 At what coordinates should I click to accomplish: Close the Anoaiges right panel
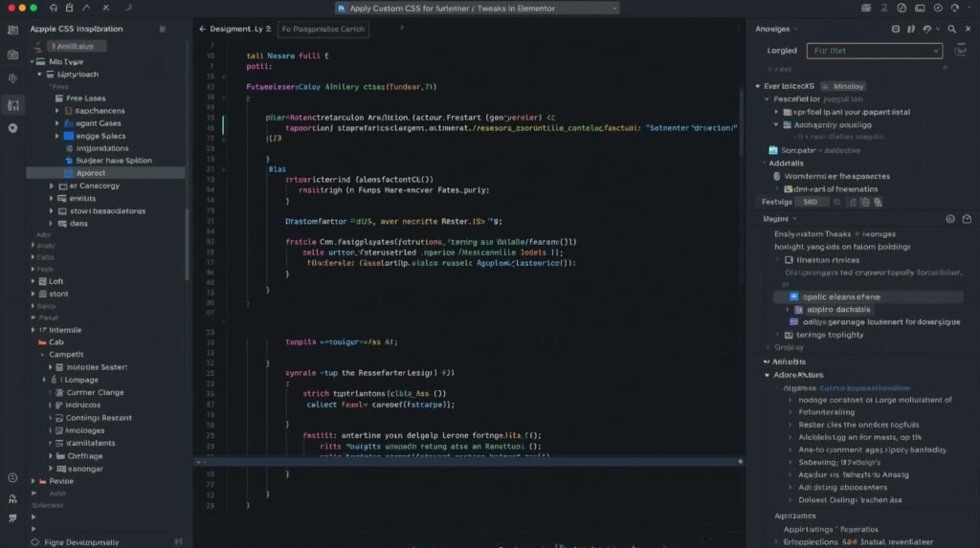point(969,29)
